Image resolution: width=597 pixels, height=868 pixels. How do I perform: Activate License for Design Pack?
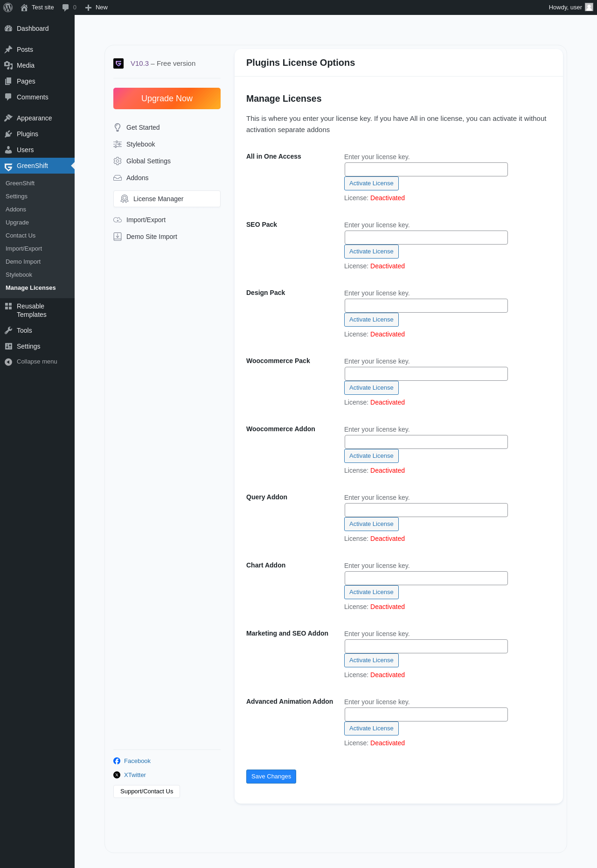click(371, 320)
